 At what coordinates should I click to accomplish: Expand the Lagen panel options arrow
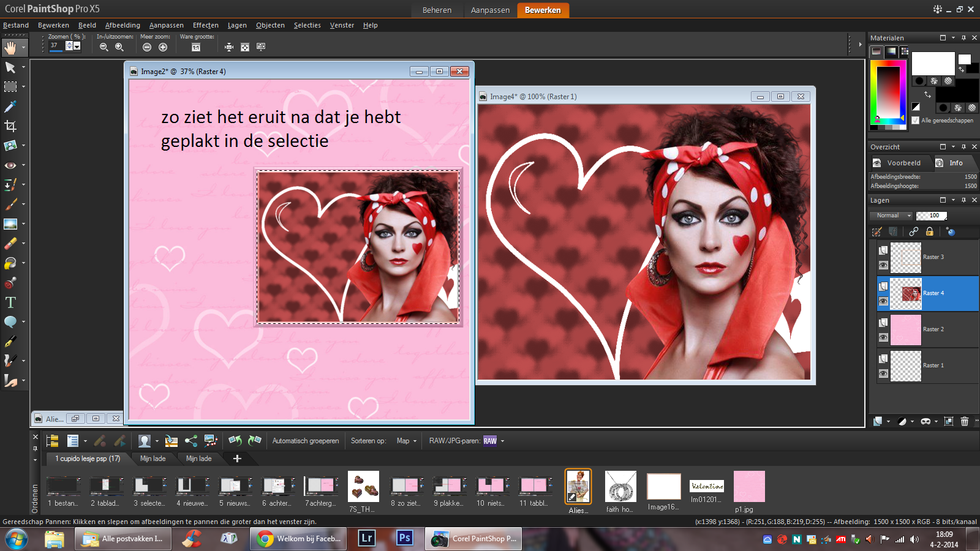pyautogui.click(x=954, y=200)
